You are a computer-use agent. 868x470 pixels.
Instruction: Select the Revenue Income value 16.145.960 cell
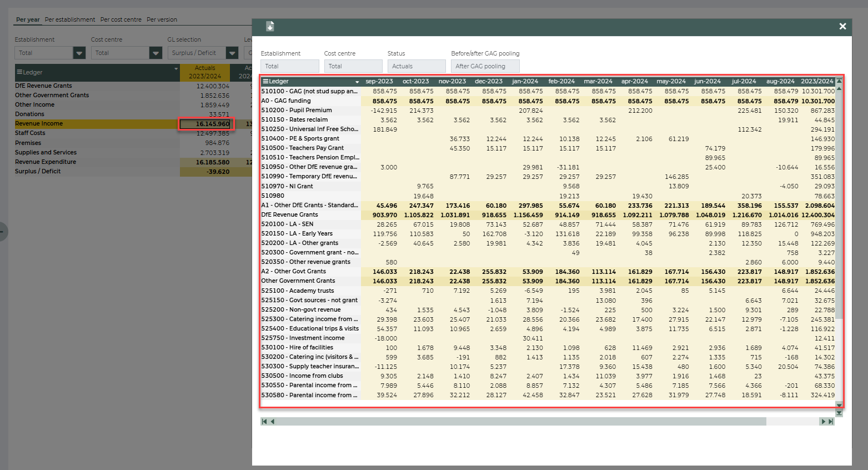point(207,124)
